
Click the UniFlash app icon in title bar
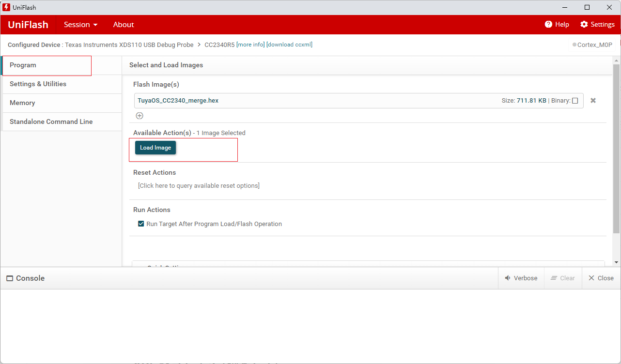click(6, 7)
